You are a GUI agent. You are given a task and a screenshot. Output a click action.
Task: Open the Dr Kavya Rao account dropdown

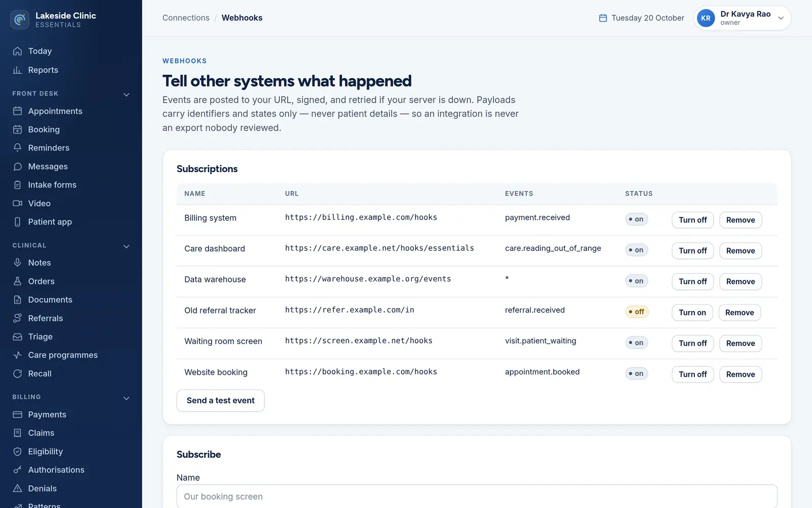coord(742,18)
